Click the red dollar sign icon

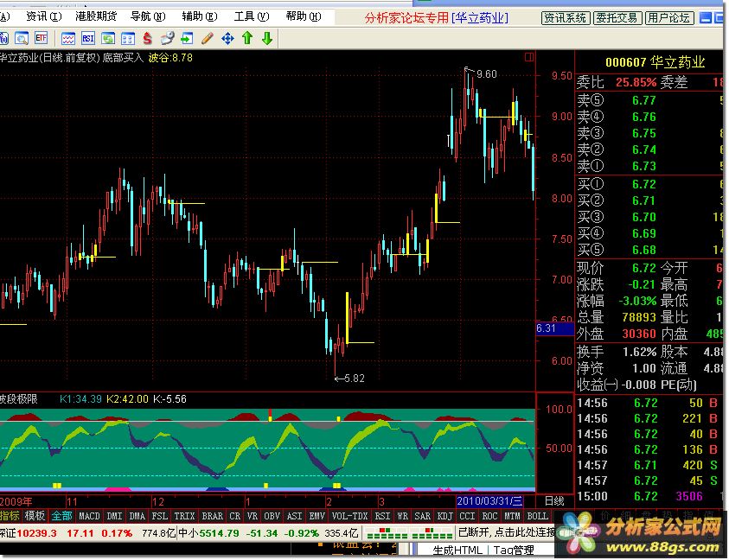coord(147,39)
